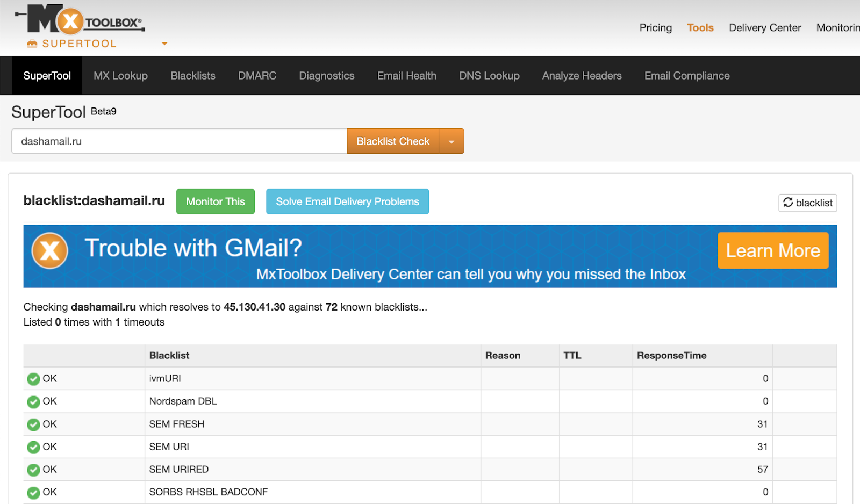Focus the domain input field with dashamail.ru
The height and width of the screenshot is (504, 860).
coord(179,141)
